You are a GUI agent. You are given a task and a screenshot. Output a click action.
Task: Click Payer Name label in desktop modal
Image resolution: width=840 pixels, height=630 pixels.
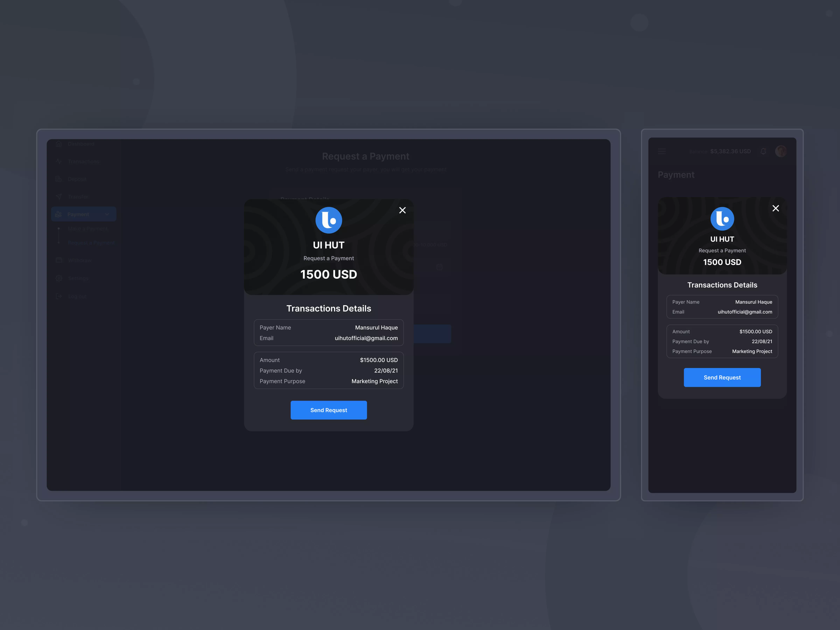pyautogui.click(x=275, y=327)
